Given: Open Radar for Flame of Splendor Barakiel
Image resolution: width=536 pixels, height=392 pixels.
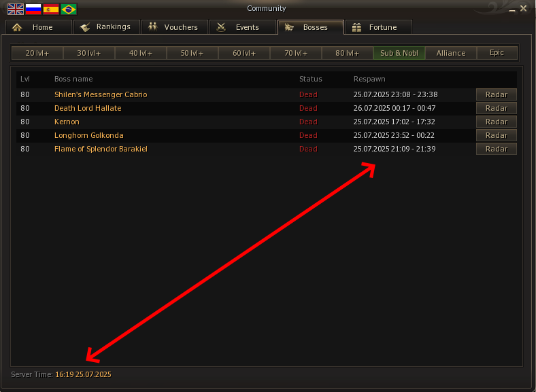Looking at the screenshot, I should [497, 149].
